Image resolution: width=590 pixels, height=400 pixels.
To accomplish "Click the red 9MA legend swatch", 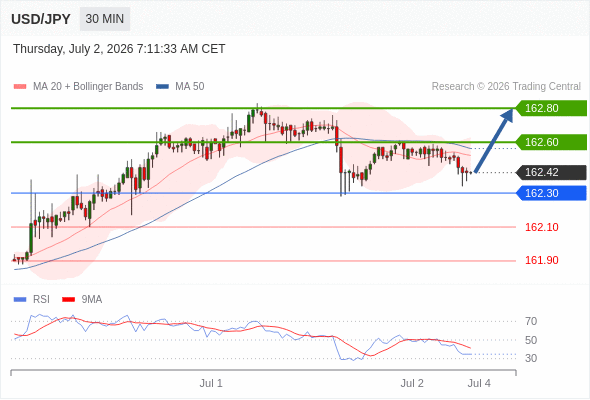I will pos(68,300).
